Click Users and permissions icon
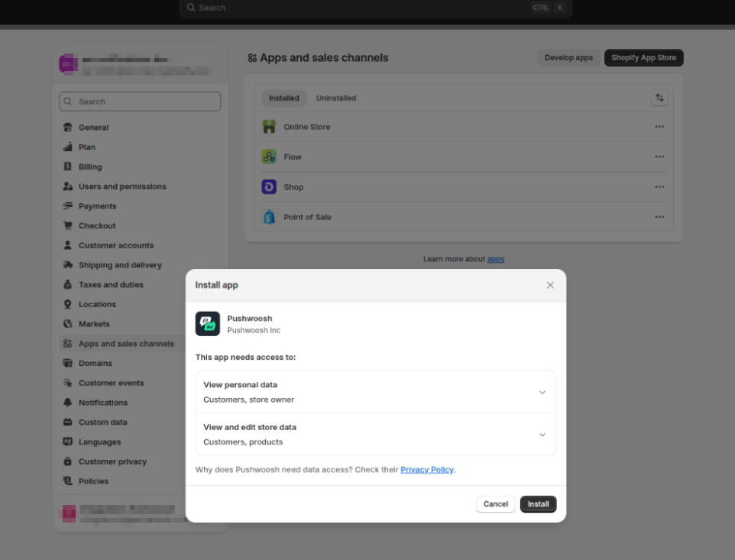Screen dimensions: 735x560 [x=67, y=186]
